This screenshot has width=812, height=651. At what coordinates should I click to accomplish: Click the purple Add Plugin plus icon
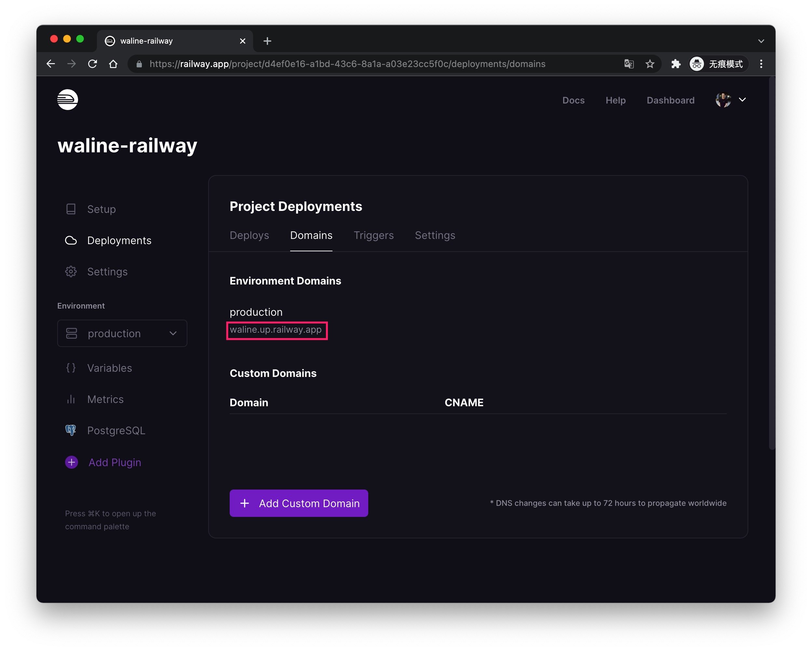72,462
